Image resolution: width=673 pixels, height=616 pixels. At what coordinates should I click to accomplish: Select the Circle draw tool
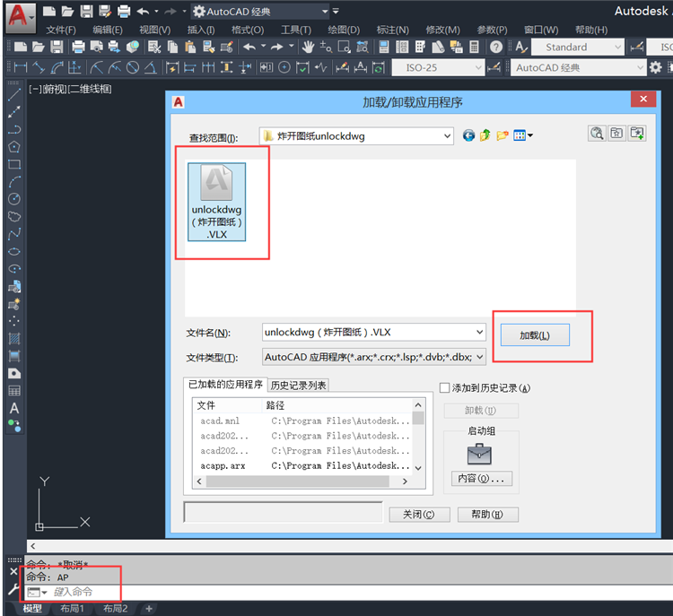pyautogui.click(x=14, y=199)
